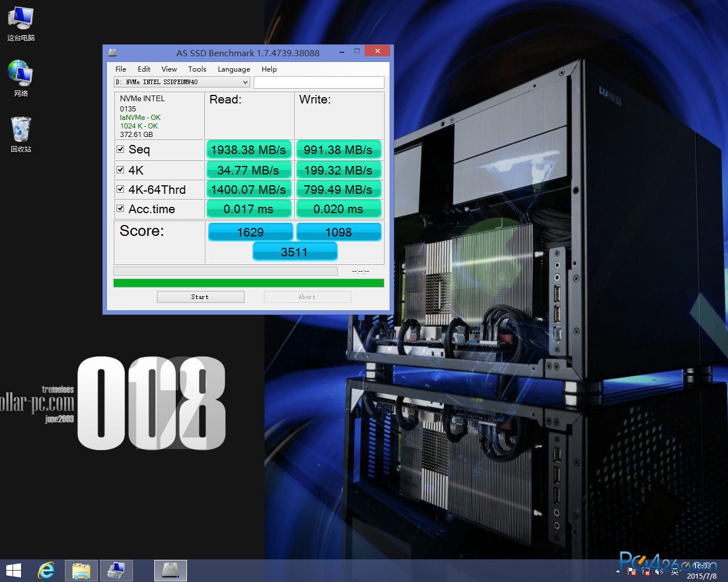Click the 4K read result 34.77 MB/s
This screenshot has width=728, height=582.
pos(249,170)
